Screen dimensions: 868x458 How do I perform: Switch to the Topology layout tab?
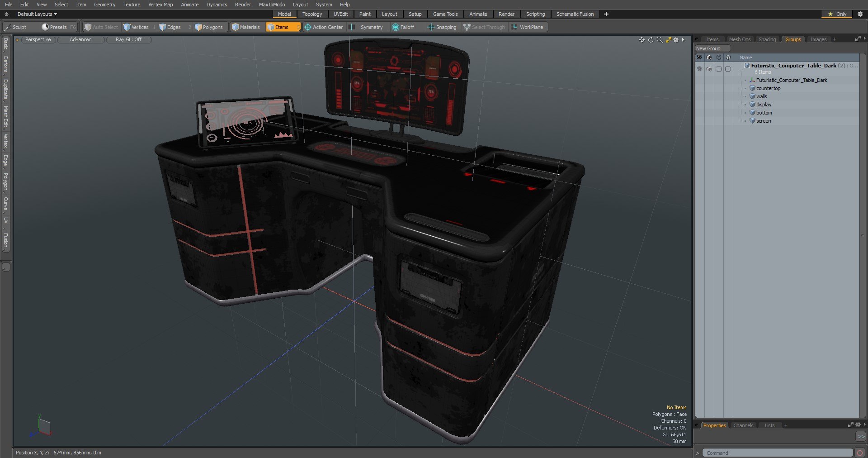[312, 14]
